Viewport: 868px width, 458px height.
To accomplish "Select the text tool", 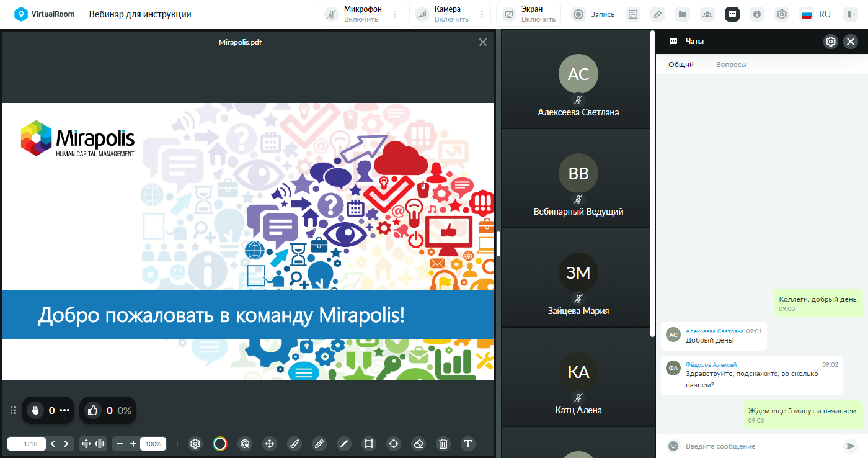I will [468, 444].
